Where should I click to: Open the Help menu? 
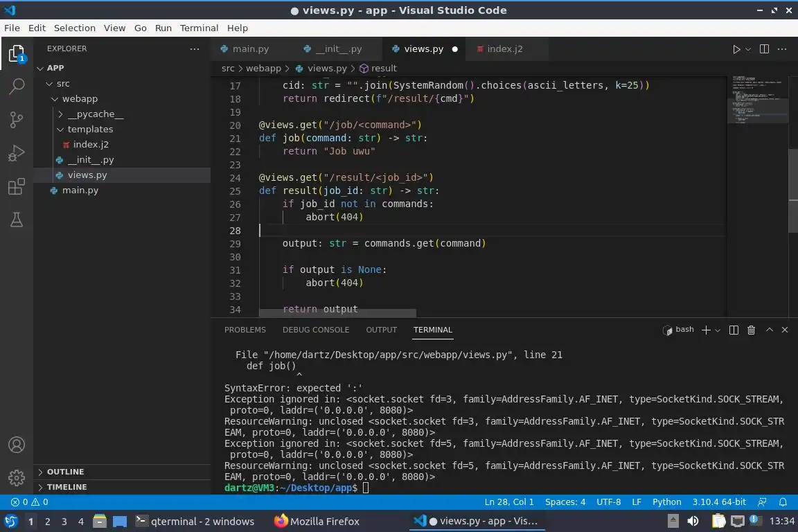pyautogui.click(x=237, y=28)
